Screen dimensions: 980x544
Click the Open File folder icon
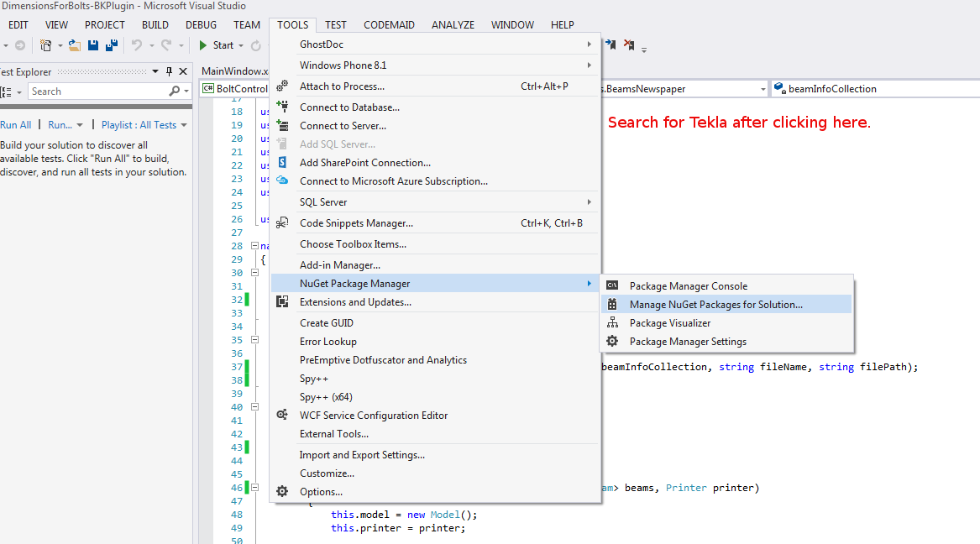point(75,45)
